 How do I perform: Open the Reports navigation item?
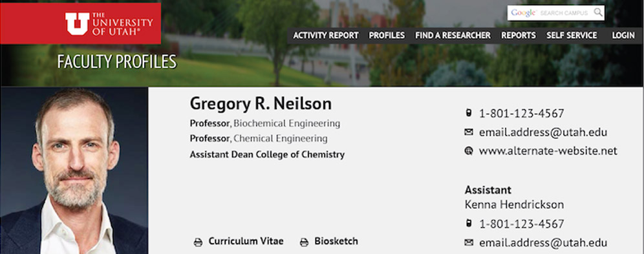(519, 36)
